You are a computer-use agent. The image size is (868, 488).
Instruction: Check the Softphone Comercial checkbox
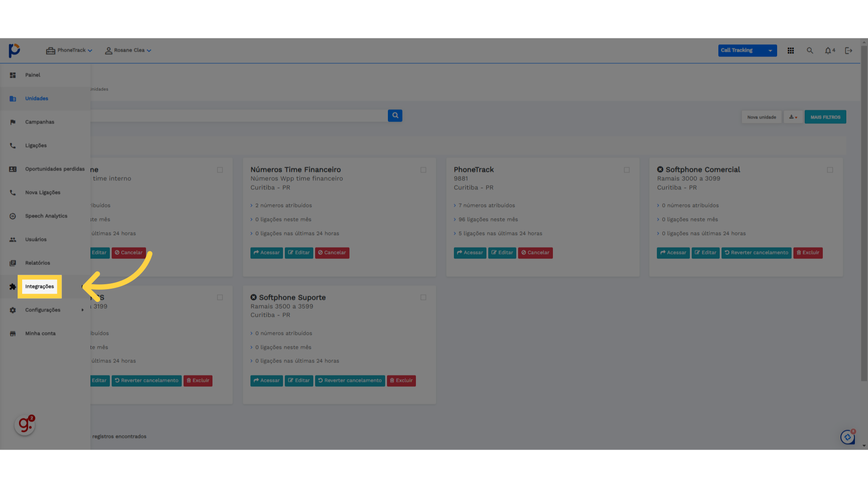830,170
